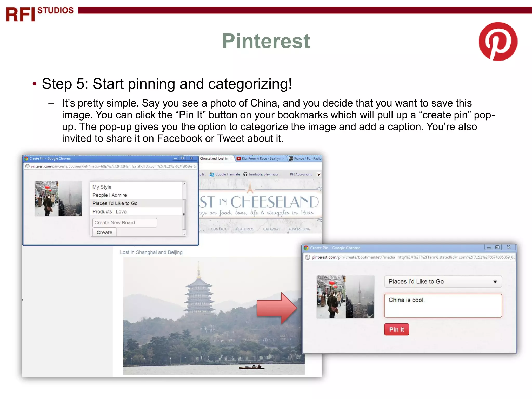Close the left Create Pin popup
The image size is (532, 399).
click(x=191, y=158)
